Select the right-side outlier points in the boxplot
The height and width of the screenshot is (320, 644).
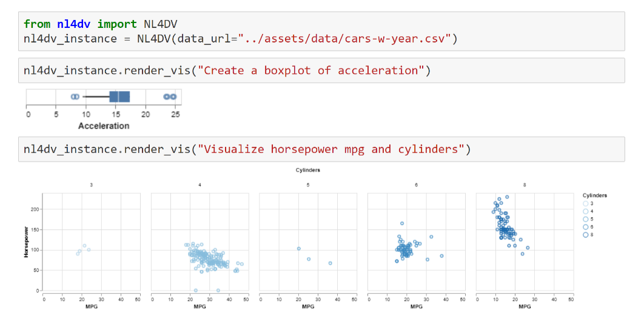(170, 97)
